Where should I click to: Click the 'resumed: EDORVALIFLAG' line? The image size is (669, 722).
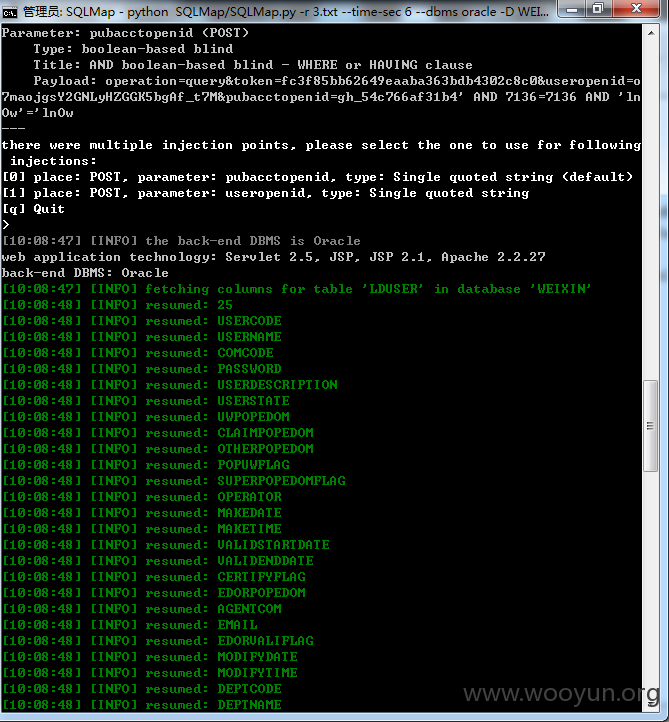coord(158,641)
